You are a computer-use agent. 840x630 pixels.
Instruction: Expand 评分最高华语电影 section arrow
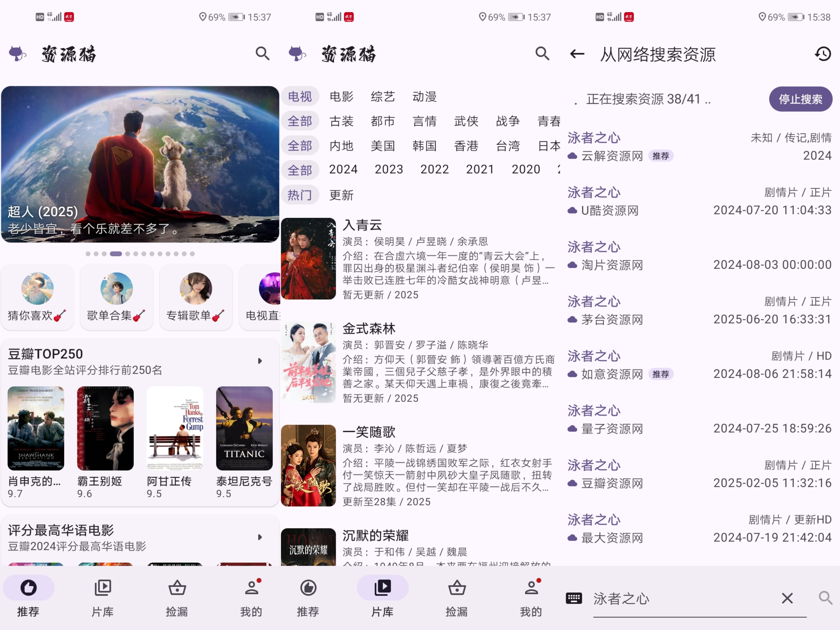tap(260, 537)
